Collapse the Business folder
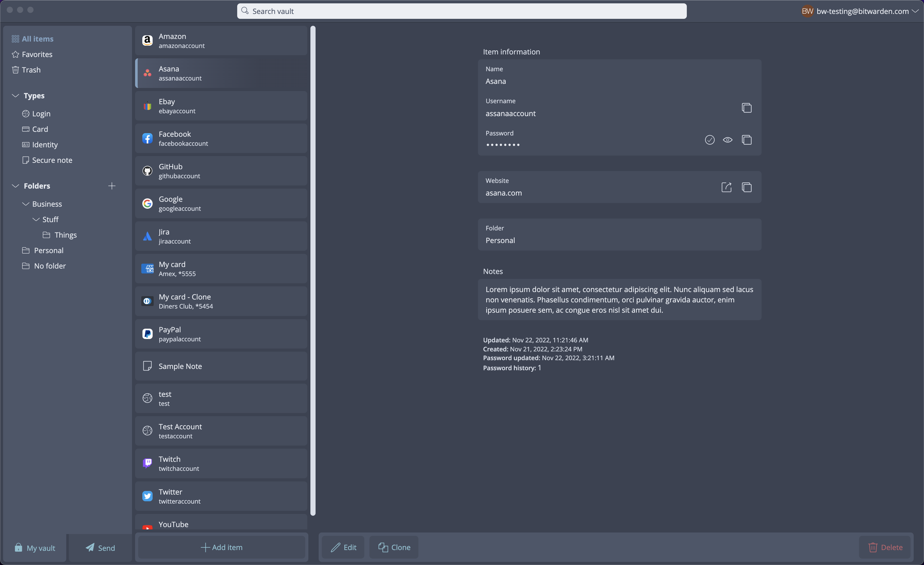 coord(26,204)
